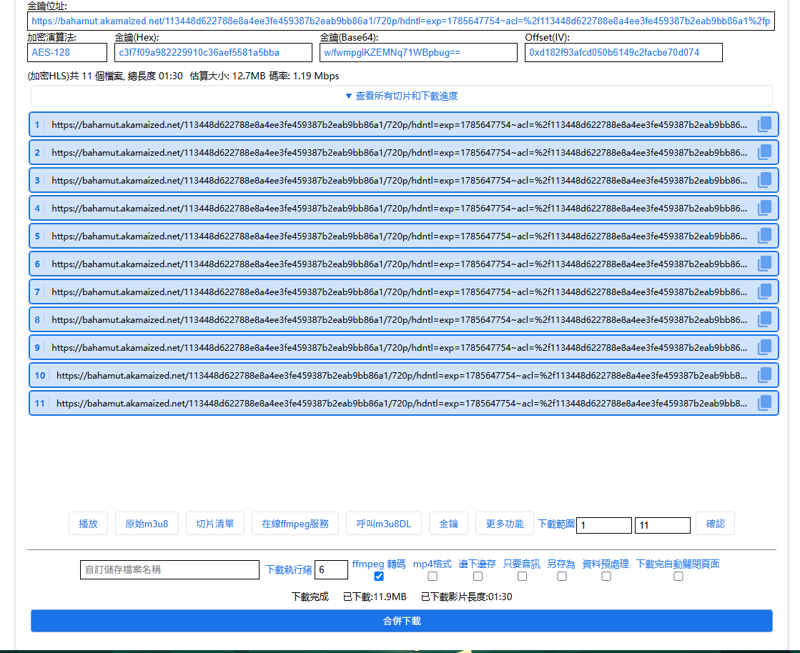The width and height of the screenshot is (800, 653).
Task: Focus the 自訂儲存檔案名稱 field
Action: pos(170,569)
